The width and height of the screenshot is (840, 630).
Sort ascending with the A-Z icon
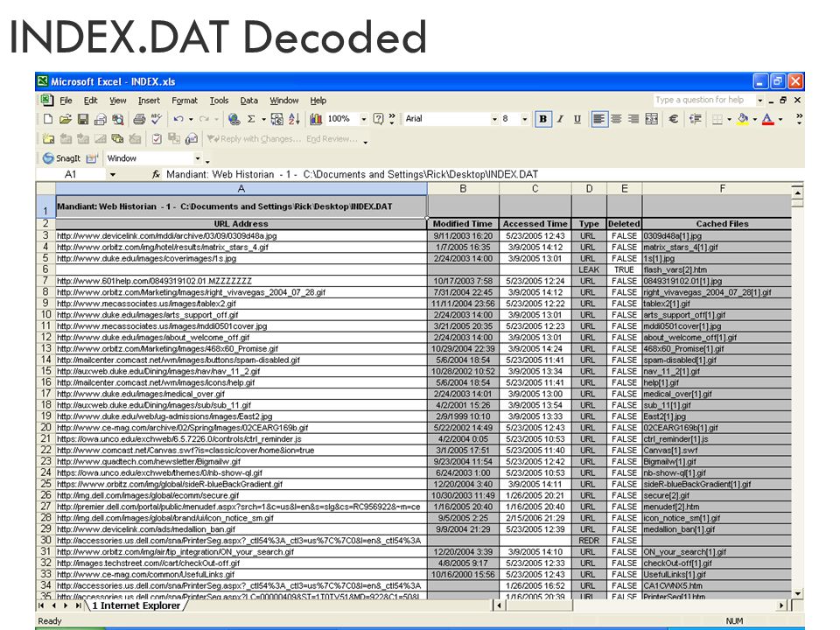coord(294,119)
